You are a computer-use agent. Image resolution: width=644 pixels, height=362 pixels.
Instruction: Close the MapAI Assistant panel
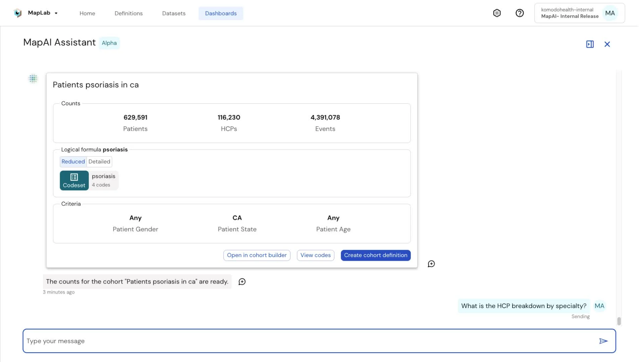[x=607, y=44]
